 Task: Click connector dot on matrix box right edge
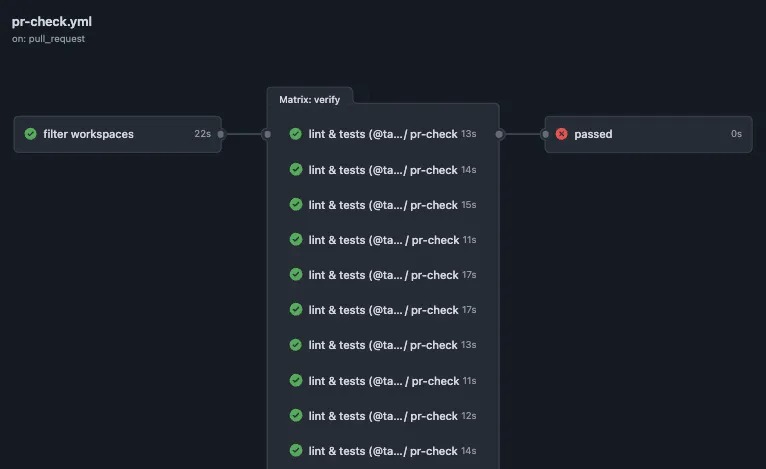tap(499, 134)
